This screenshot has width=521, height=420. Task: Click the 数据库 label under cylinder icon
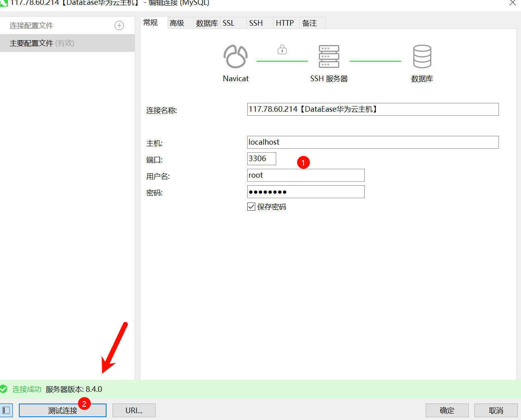[x=422, y=79]
